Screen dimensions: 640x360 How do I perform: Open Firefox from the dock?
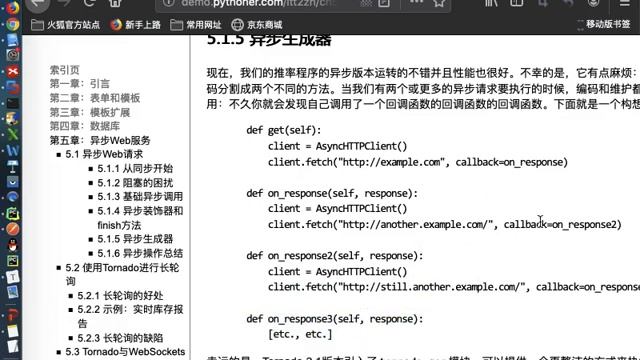click(x=13, y=7)
